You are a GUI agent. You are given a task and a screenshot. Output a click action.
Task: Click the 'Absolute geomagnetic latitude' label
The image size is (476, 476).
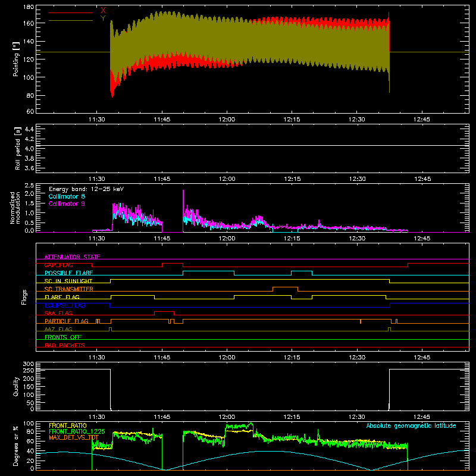pos(411,425)
